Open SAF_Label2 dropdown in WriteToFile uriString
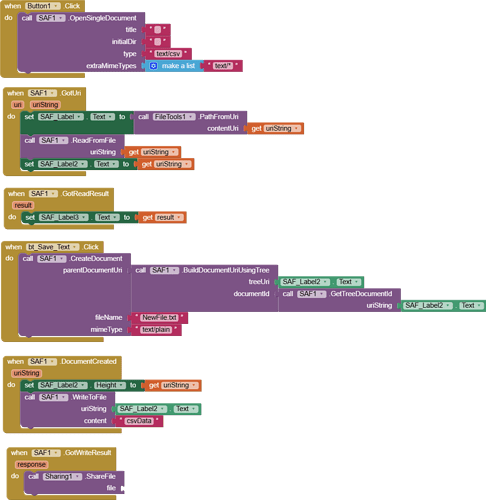This screenshot has height=500, width=486. [x=142, y=409]
